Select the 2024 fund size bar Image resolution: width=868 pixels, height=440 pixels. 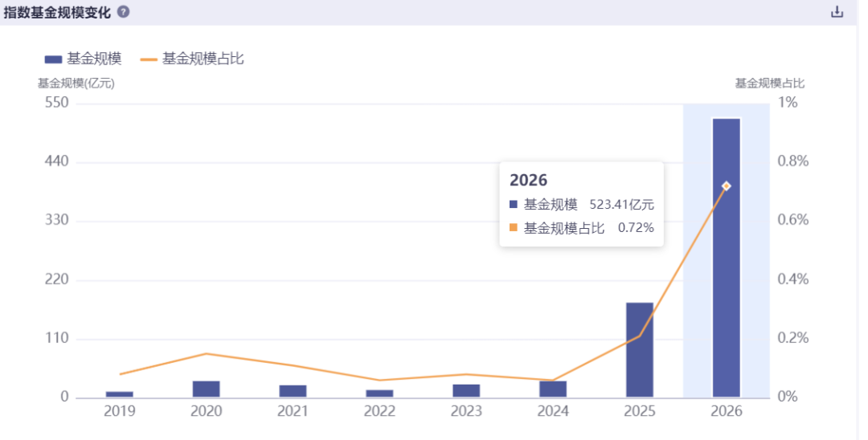[553, 389]
